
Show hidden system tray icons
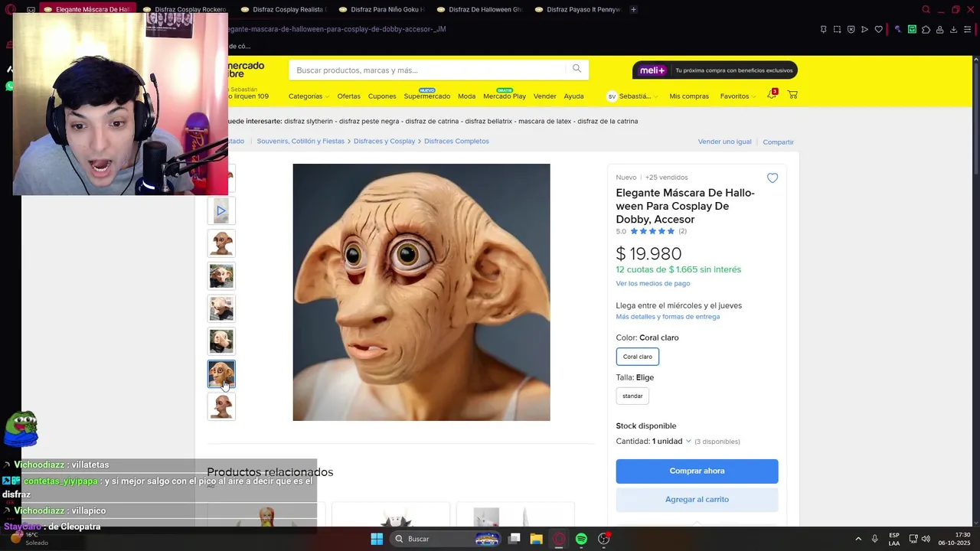pyautogui.click(x=858, y=539)
